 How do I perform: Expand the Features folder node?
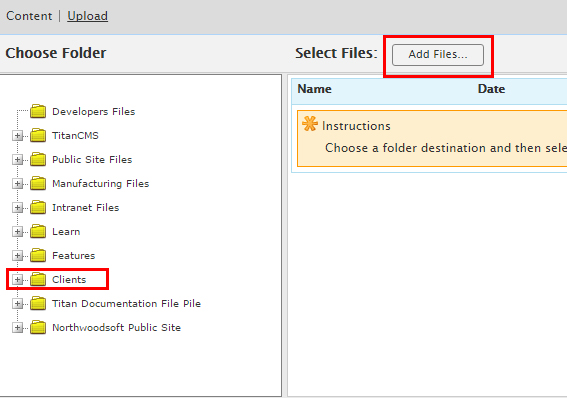pyautogui.click(x=17, y=256)
